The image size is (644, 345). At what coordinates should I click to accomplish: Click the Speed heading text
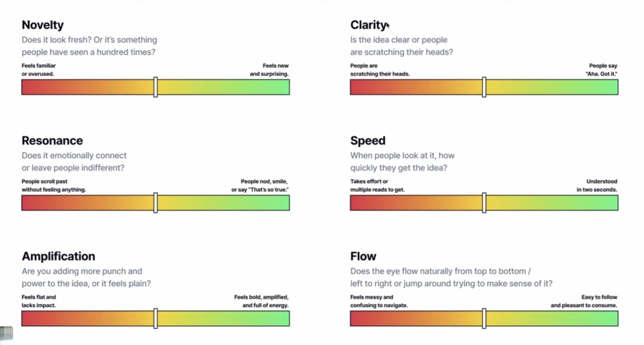click(x=368, y=141)
